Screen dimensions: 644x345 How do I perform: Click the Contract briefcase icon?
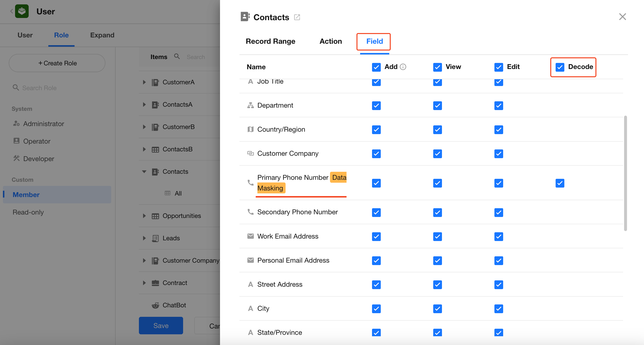[155, 283]
